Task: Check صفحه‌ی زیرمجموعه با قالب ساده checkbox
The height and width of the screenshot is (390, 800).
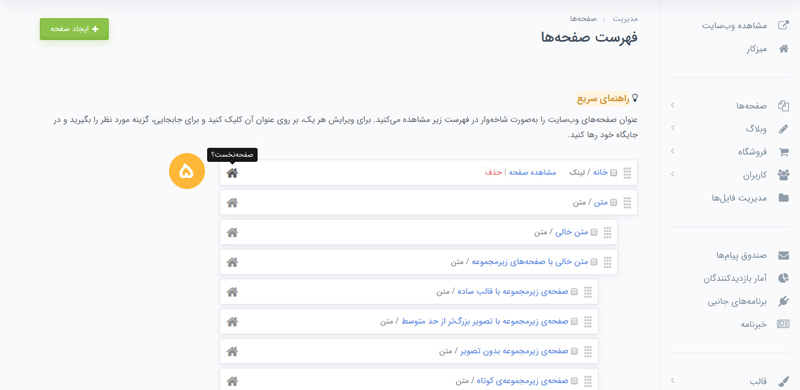Action: (574, 291)
